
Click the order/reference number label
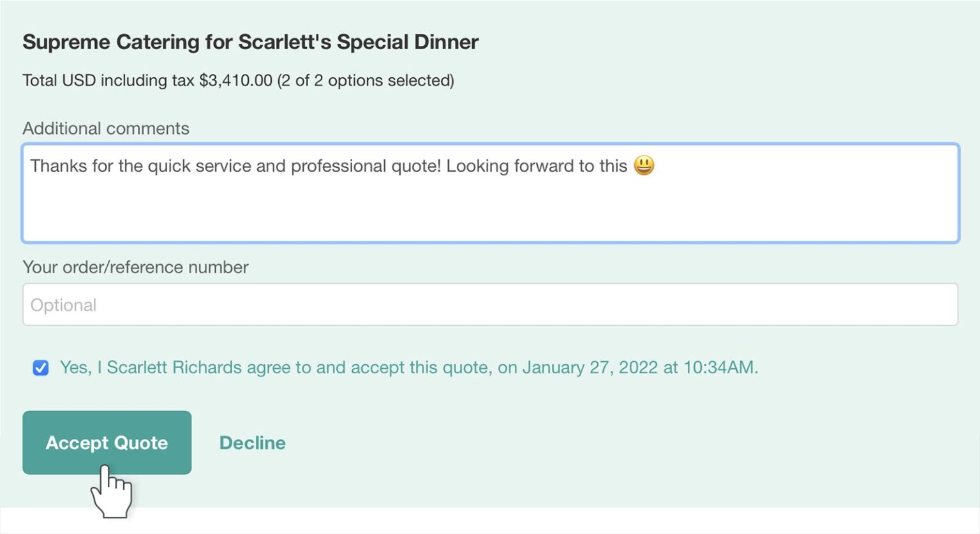pos(135,267)
